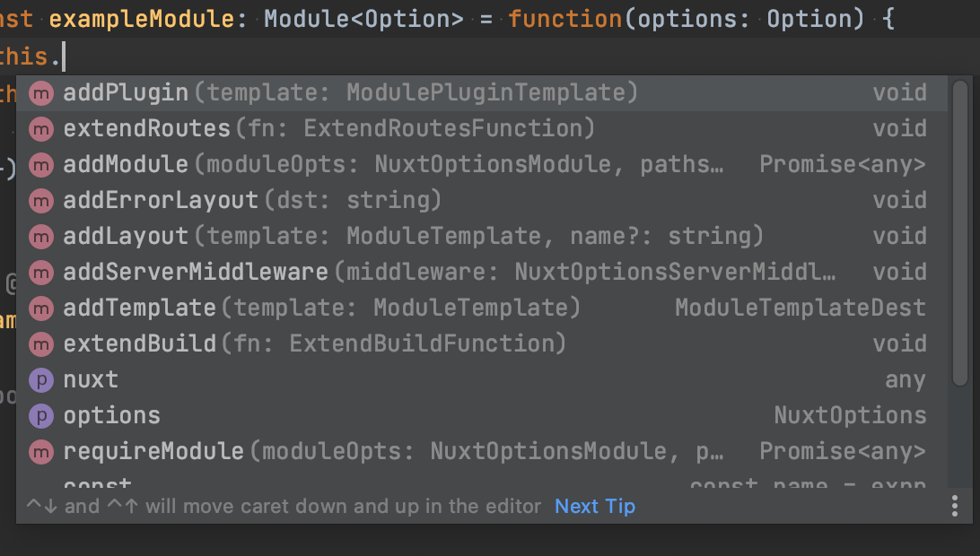
Task: Click the method icon next to extendRoutes
Action: [x=41, y=129]
